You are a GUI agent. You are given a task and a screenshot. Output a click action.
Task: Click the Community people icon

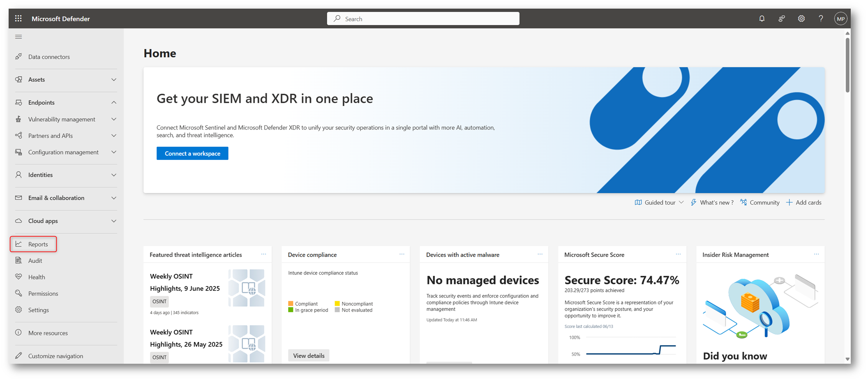(x=743, y=202)
